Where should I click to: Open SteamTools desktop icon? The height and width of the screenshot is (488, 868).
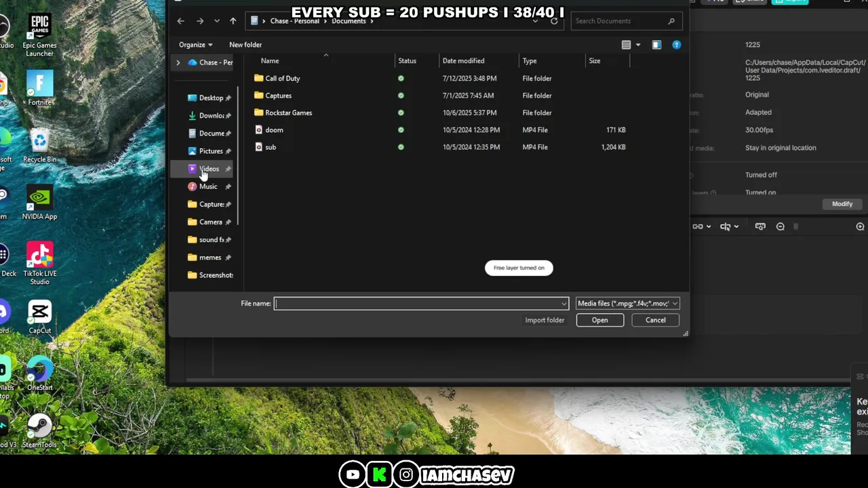39,431
